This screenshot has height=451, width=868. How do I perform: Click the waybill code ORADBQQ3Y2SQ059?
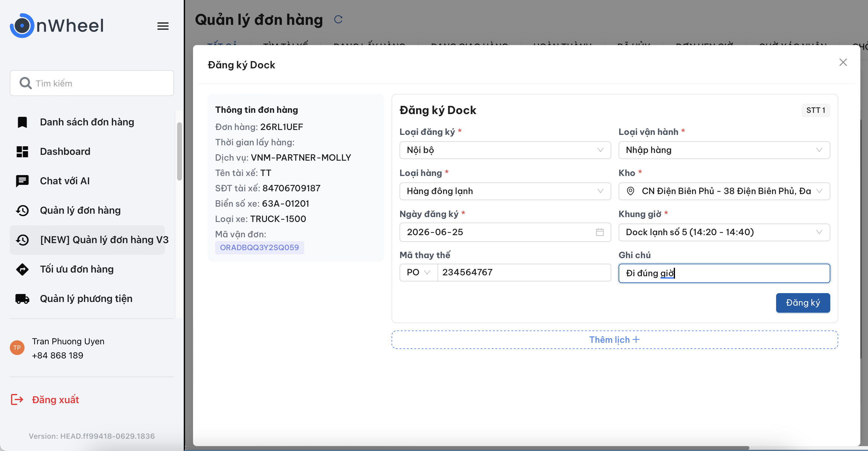[x=259, y=247]
